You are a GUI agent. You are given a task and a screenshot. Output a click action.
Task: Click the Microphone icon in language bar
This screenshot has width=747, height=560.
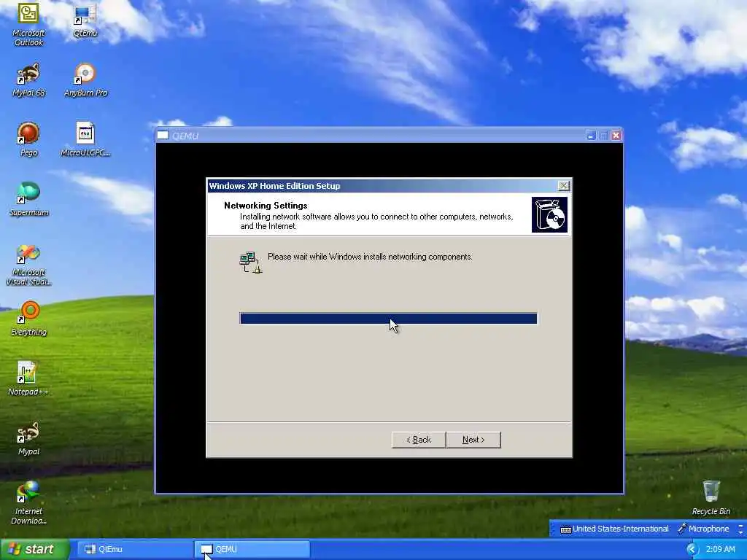click(682, 529)
